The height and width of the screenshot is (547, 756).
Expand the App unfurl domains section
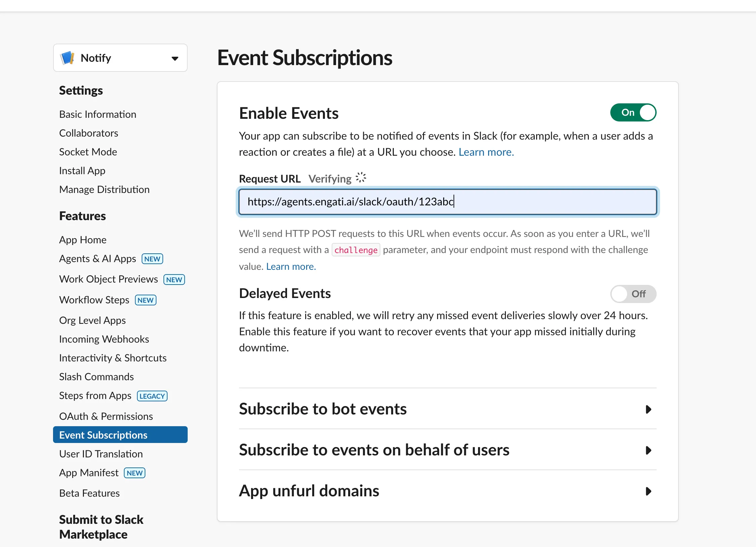pos(447,491)
